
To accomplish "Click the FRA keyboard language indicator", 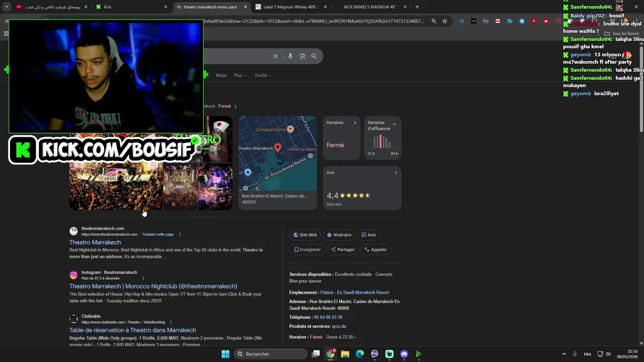I will [588, 354].
